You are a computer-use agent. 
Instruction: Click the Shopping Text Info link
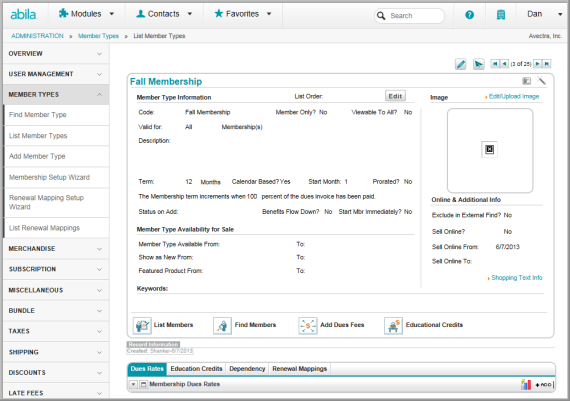[517, 278]
